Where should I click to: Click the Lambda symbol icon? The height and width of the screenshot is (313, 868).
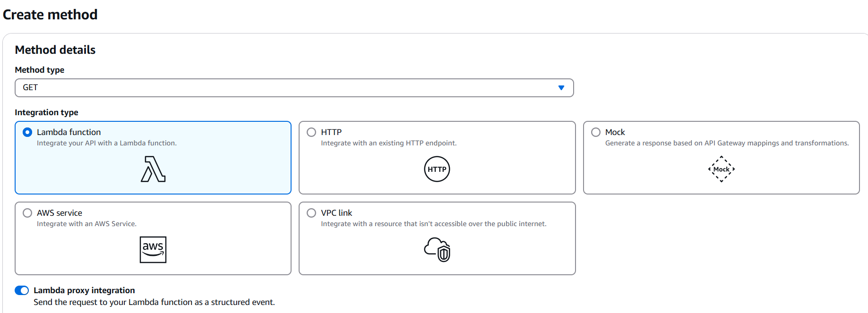pos(153,169)
